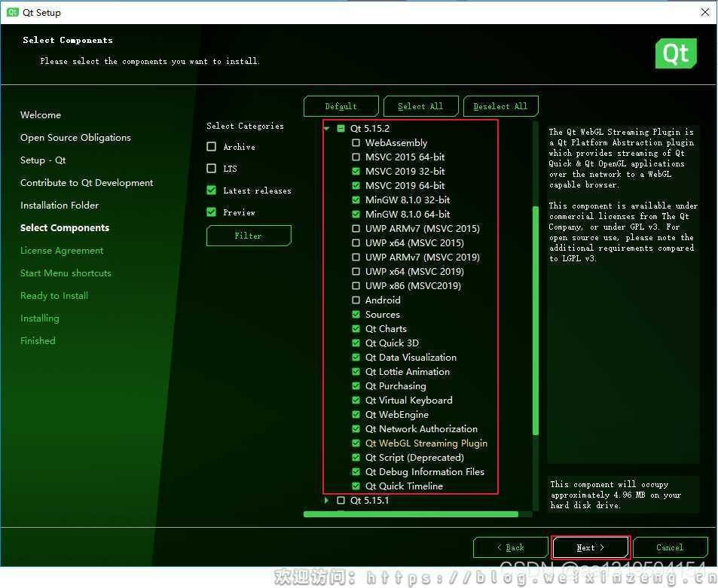
Task: Select the Ready to Install step
Action: coord(54,296)
